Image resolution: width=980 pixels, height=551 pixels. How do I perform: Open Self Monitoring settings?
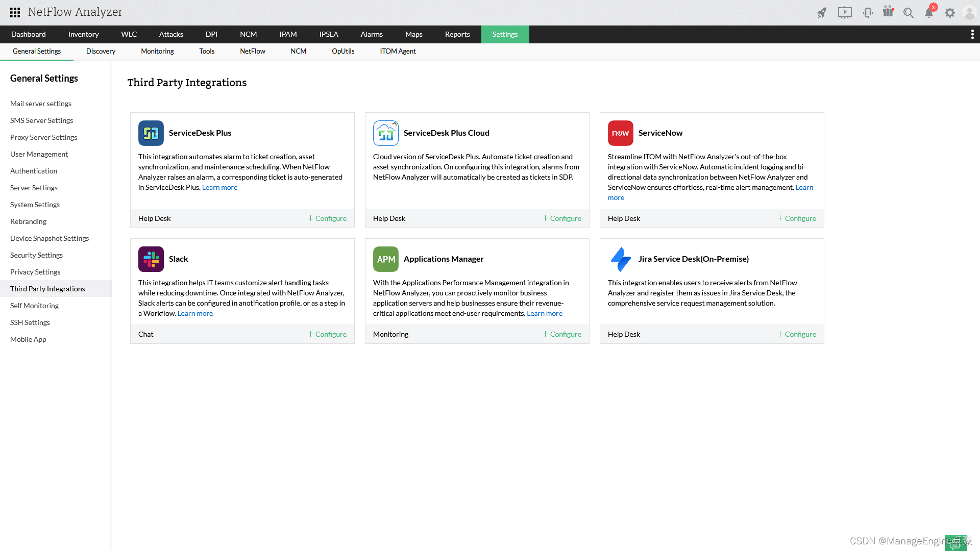tap(34, 306)
